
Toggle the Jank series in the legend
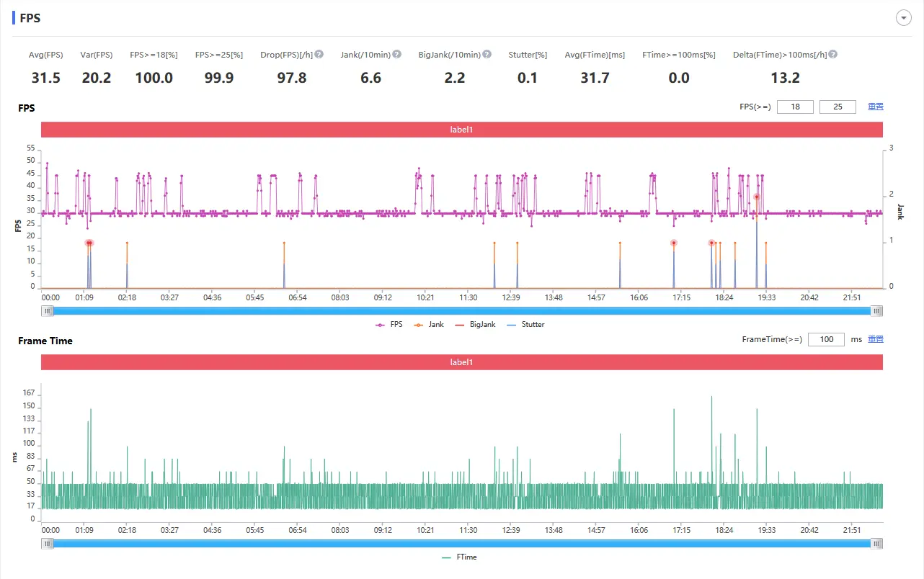pyautogui.click(x=428, y=325)
